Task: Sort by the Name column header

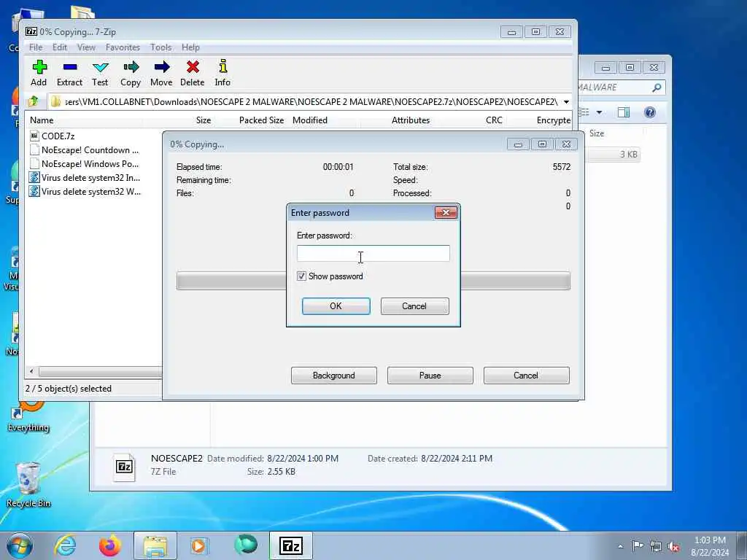Action: [x=42, y=120]
